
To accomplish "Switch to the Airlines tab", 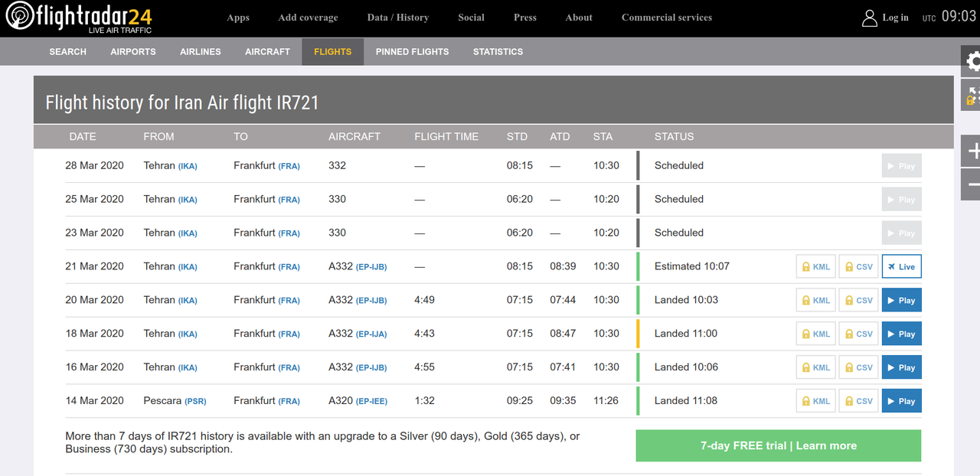I will 201,52.
